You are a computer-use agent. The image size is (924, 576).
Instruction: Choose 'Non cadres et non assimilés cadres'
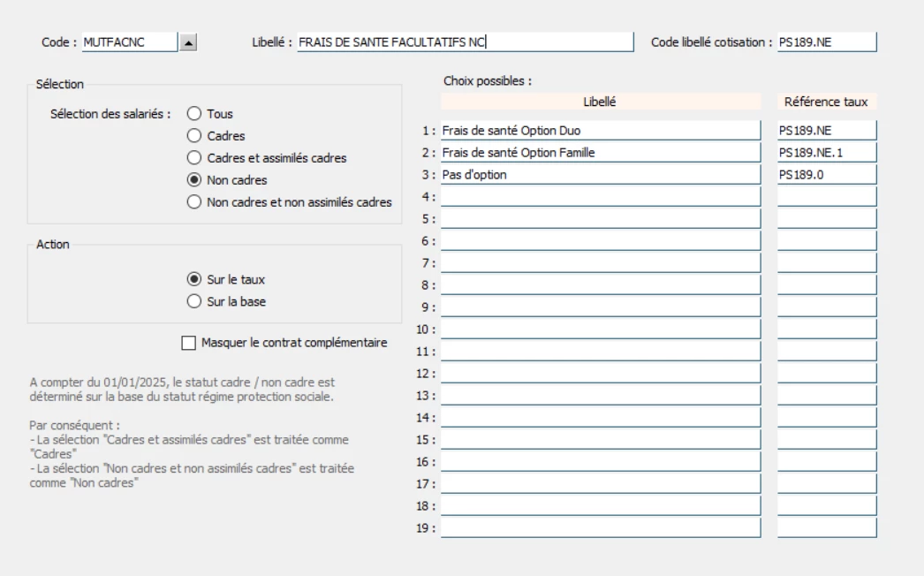193,202
